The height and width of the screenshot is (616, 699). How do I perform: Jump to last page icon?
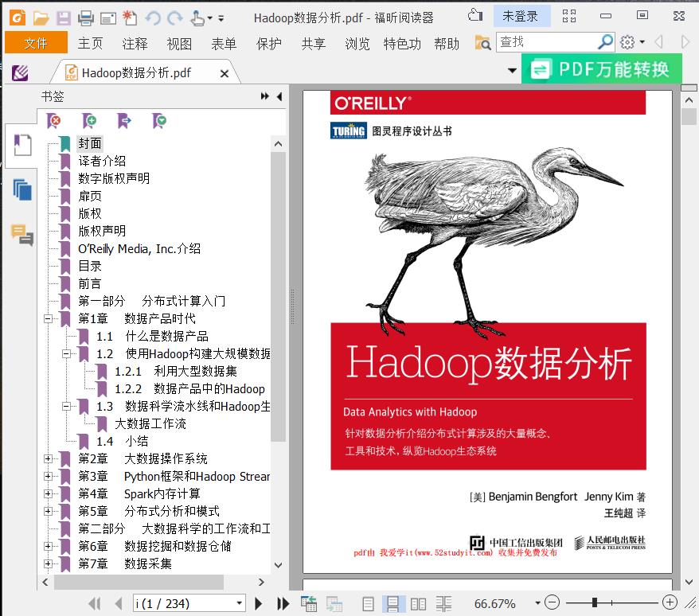point(283,603)
